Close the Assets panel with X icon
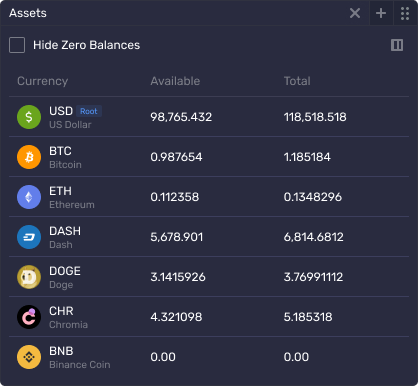 355,13
